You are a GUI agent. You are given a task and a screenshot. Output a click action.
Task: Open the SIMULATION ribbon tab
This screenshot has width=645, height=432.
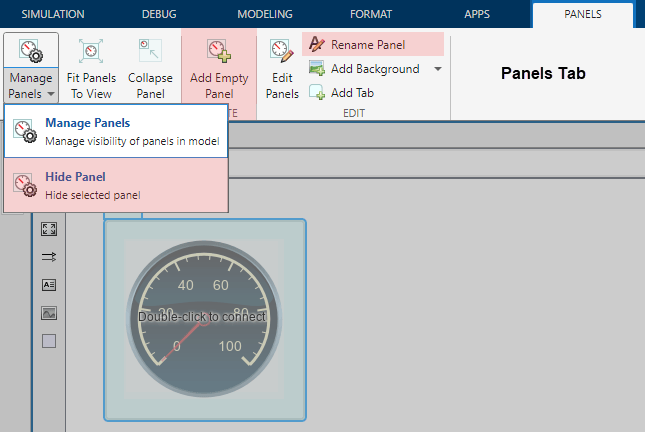[53, 14]
